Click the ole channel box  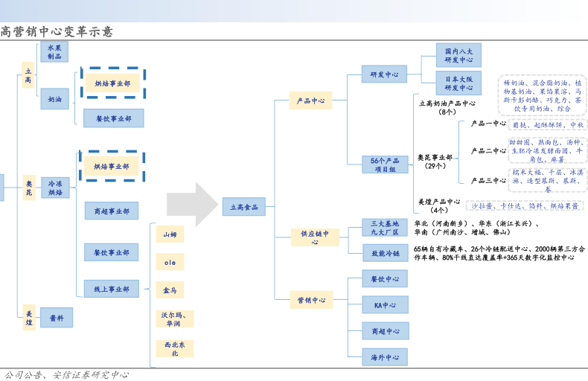170,262
